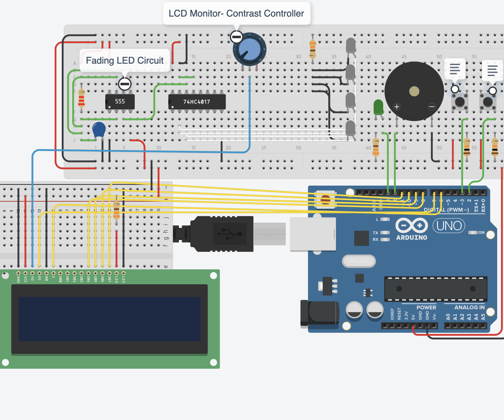Screen dimensions: 504x420
Task: Select the LCD display screen
Action: tap(109, 319)
